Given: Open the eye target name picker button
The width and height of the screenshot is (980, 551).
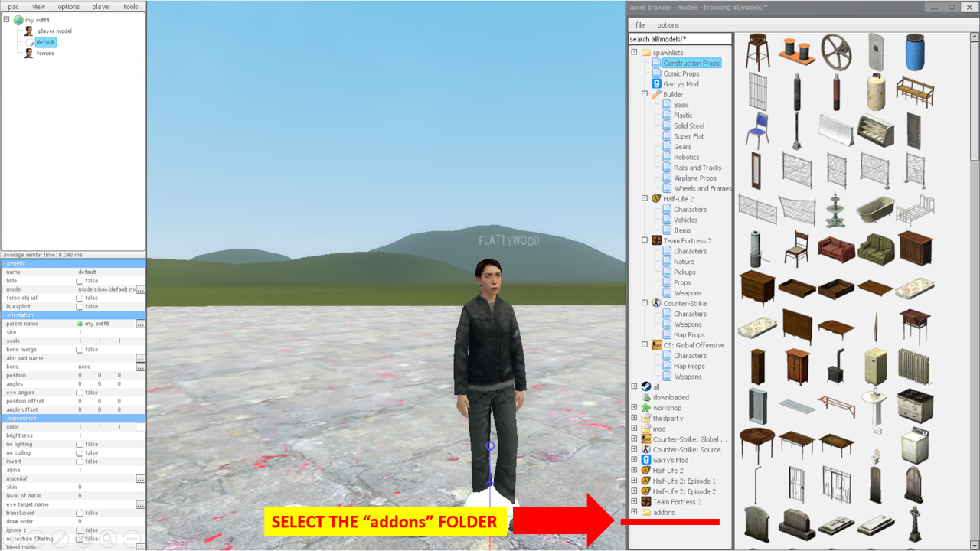Looking at the screenshot, I should 140,504.
